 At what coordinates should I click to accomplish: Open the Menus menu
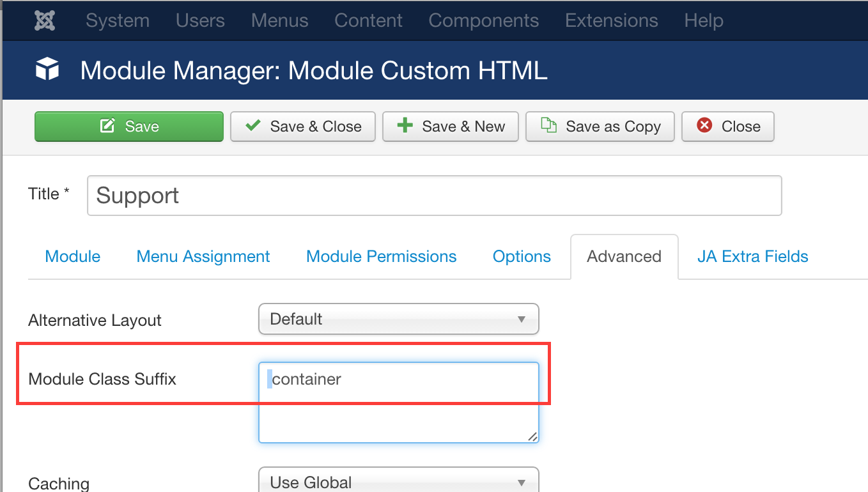pyautogui.click(x=279, y=20)
